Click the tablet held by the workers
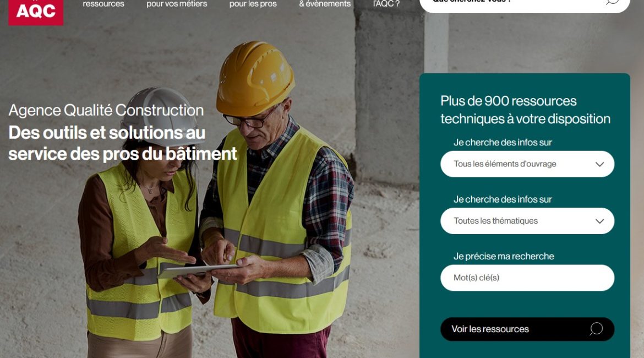644x358 pixels. (197, 272)
